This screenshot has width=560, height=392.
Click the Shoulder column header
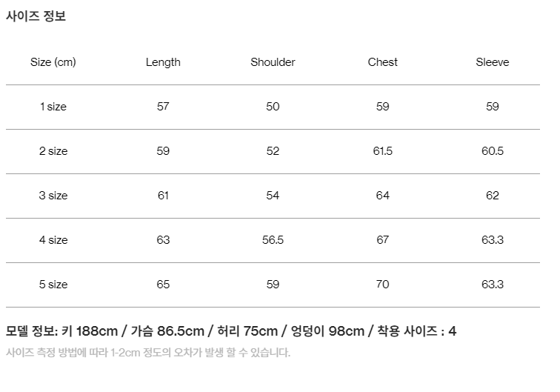tap(273, 62)
